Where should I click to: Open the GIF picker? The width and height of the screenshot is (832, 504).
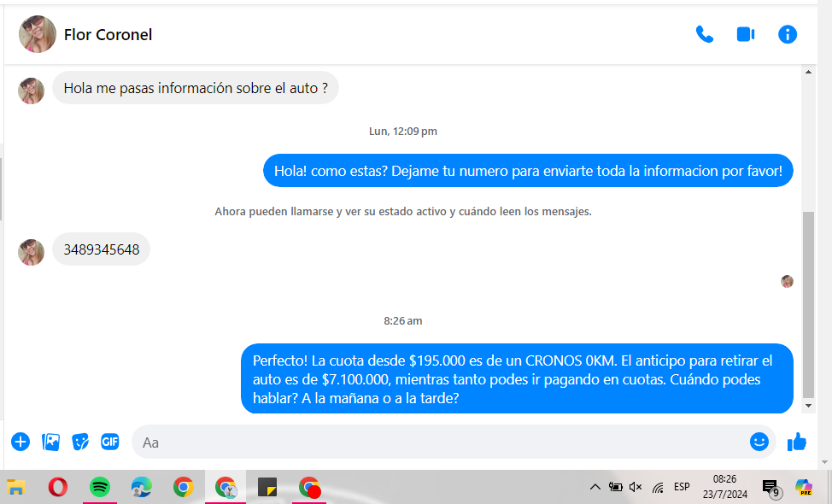pos(110,442)
